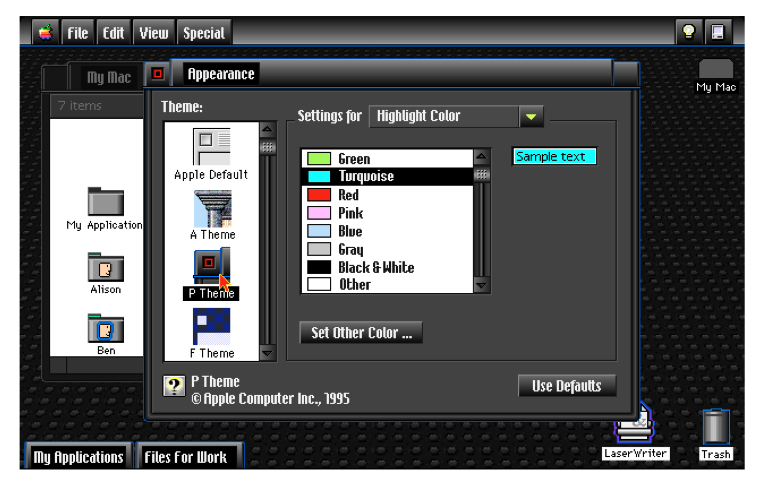This screenshot has width=762, height=481.
Task: Choose the Turquoise highlight color
Action: click(387, 176)
